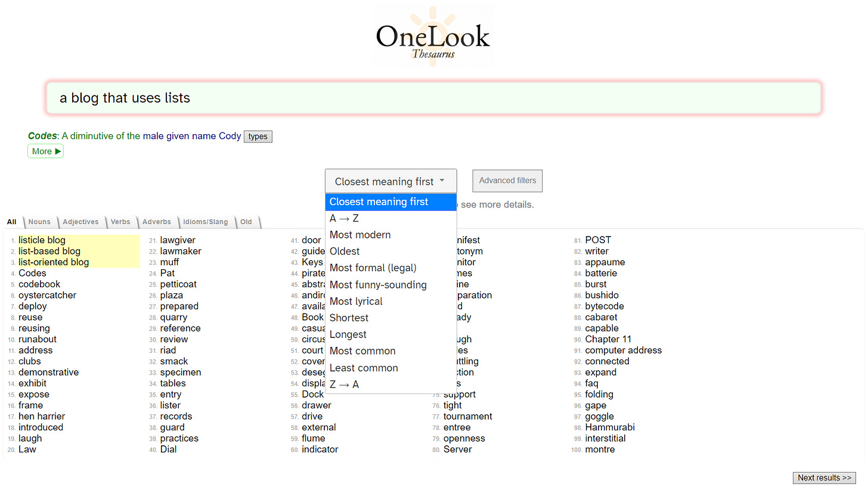Image resolution: width=868 pixels, height=490 pixels.
Task: Choose 'Most modern' sort option
Action: click(x=390, y=235)
